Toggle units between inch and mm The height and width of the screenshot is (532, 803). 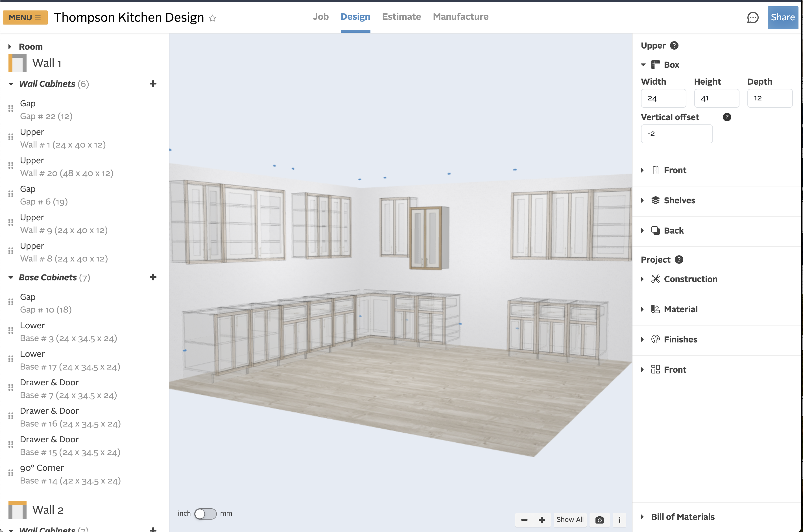tap(206, 514)
